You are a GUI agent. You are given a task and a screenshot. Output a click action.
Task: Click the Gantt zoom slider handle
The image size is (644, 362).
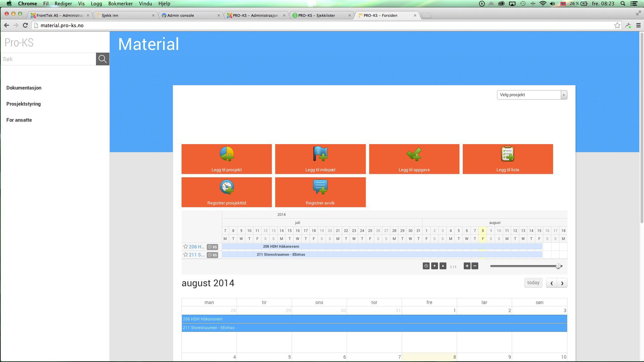pos(558,266)
